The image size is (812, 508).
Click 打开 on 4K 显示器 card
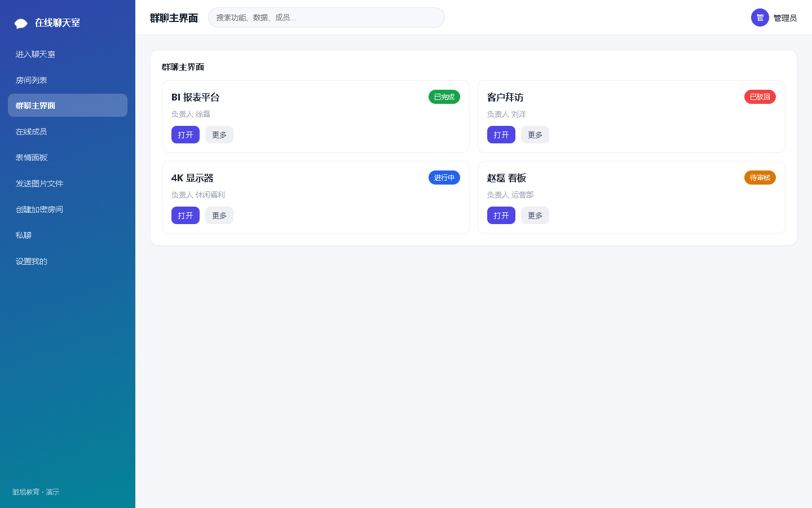coord(186,216)
